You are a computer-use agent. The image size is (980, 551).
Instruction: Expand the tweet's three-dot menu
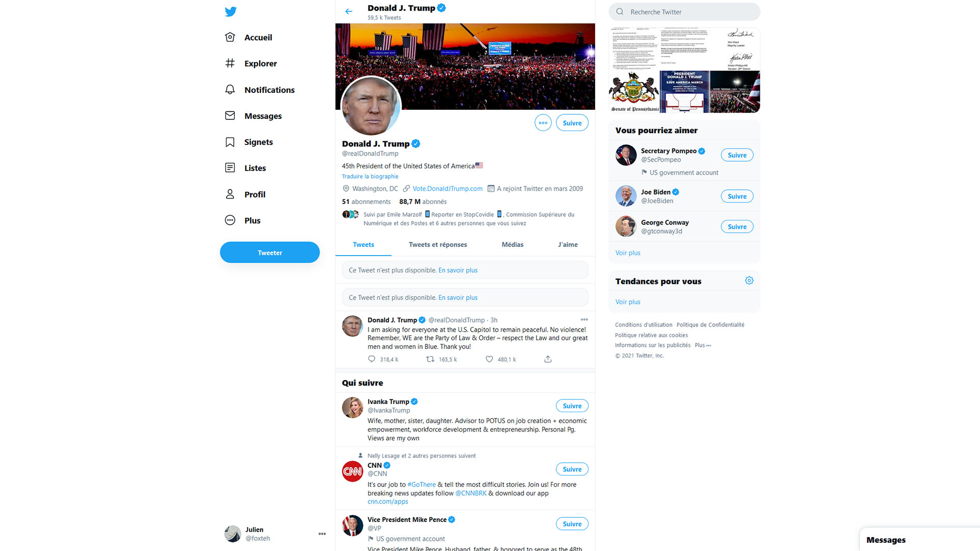(x=584, y=320)
